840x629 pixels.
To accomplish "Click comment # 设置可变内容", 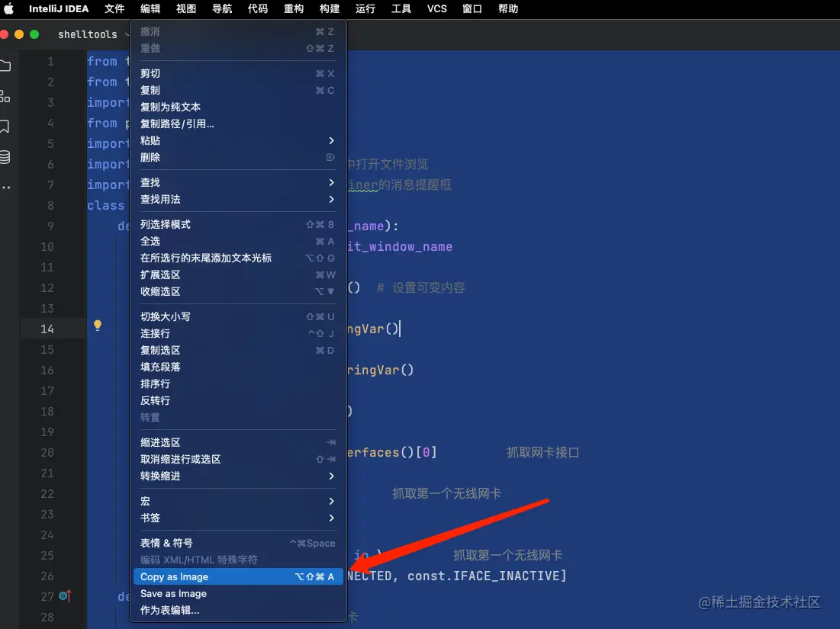I will tap(420, 288).
